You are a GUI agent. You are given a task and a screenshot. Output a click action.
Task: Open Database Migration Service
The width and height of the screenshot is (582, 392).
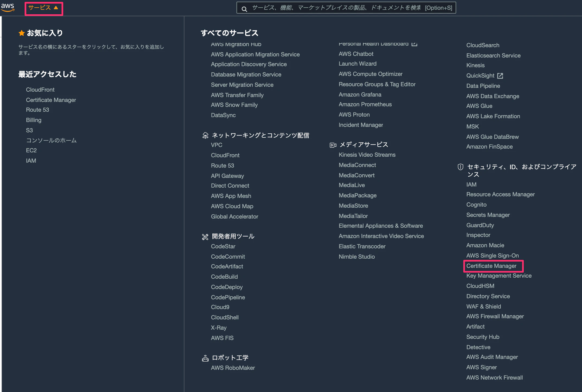(246, 75)
